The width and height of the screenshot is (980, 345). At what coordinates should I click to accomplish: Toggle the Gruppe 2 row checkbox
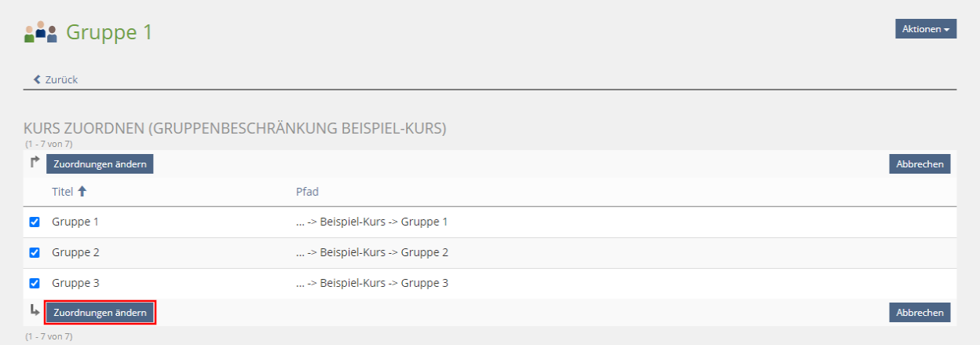click(35, 252)
